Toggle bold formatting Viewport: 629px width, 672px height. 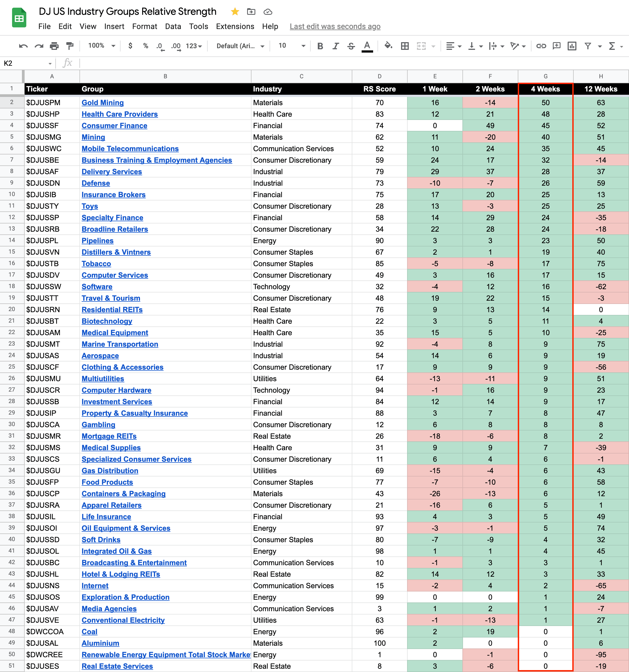320,46
